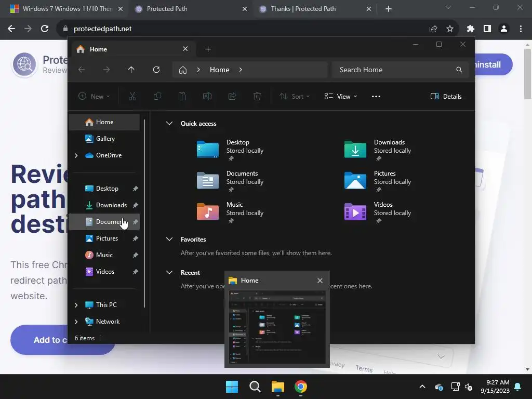Collapse the Recent section
Viewport: 532px width, 399px height.
[x=169, y=272]
